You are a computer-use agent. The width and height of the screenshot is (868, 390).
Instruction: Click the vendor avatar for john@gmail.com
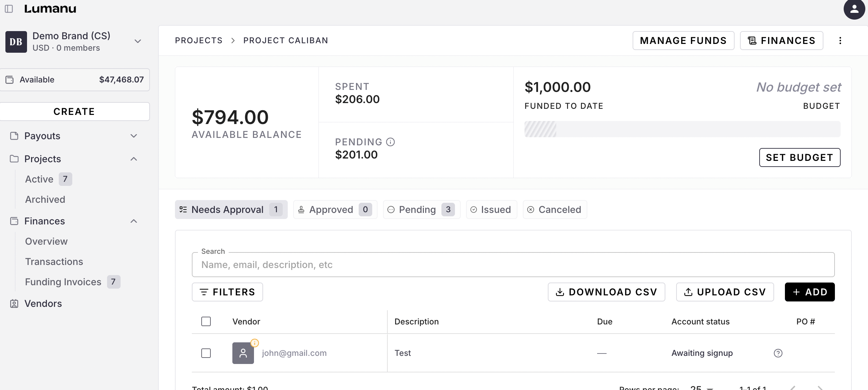tap(243, 353)
